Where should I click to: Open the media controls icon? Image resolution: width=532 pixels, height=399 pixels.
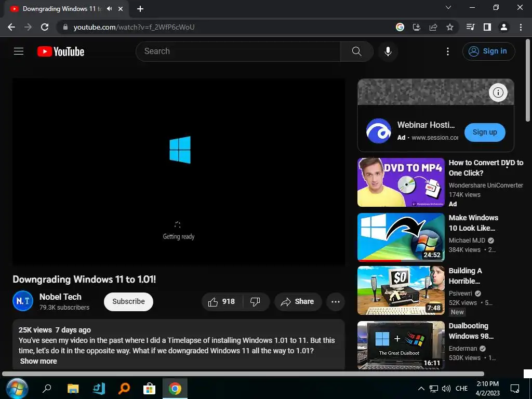[x=470, y=27]
